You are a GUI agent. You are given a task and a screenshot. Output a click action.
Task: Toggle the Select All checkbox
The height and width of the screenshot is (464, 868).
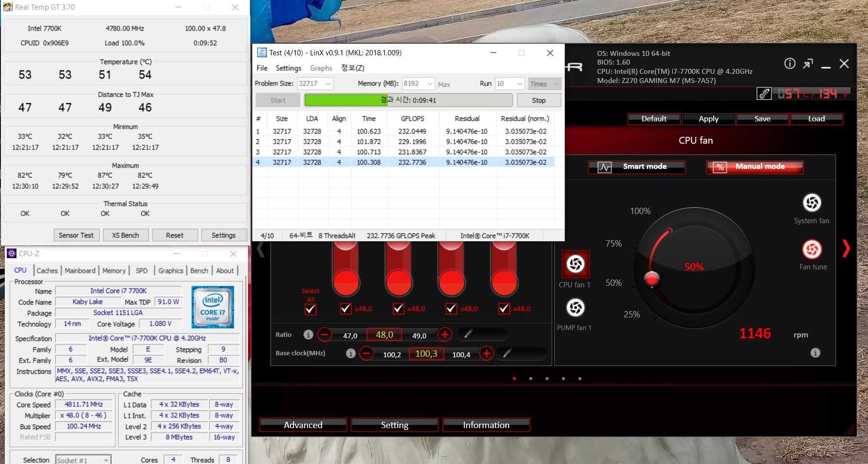(x=311, y=309)
